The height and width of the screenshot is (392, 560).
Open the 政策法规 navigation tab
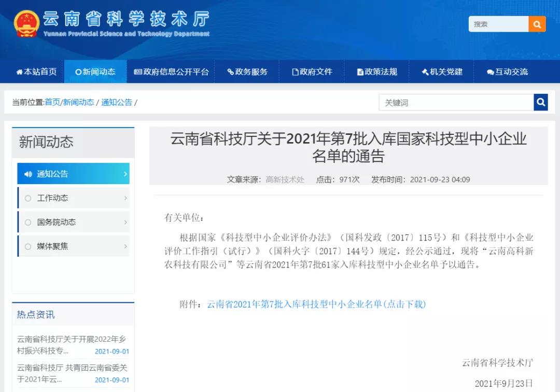tap(377, 72)
